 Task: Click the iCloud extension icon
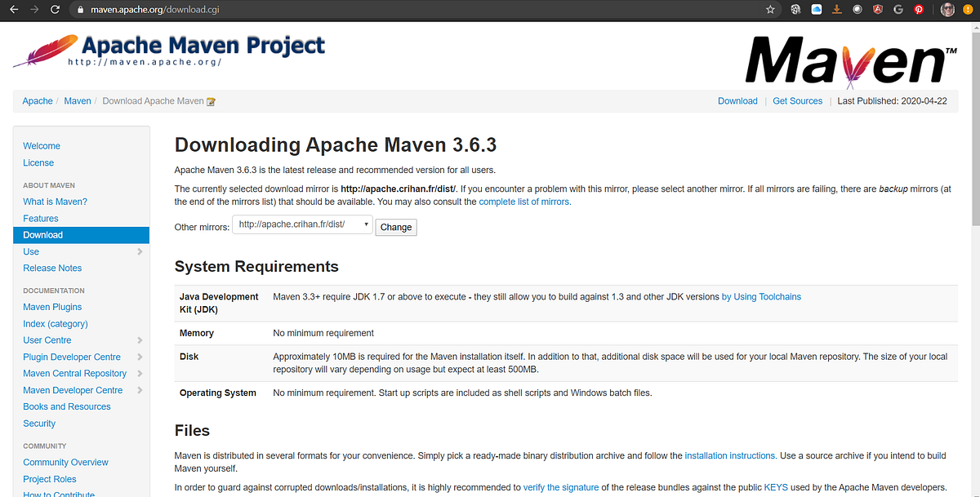coord(817,9)
